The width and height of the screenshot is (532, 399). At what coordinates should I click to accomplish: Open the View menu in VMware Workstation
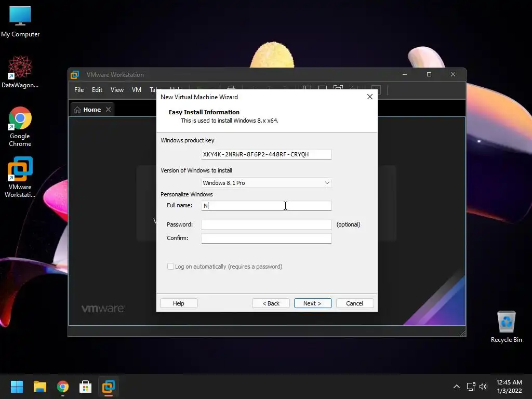(x=117, y=90)
